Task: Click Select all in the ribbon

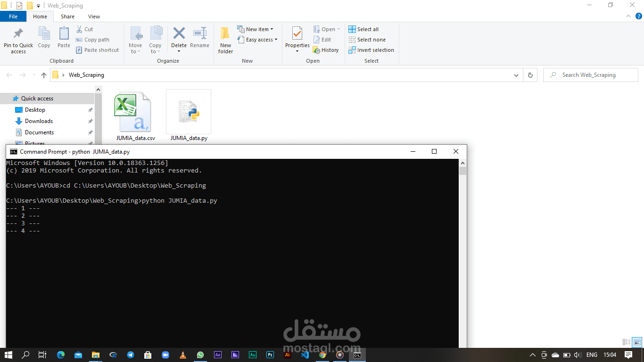Action: [x=363, y=29]
